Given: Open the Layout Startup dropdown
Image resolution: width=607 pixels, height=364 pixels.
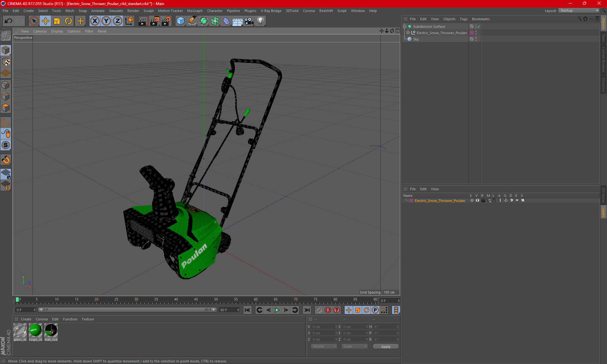Looking at the screenshot, I should 579,10.
